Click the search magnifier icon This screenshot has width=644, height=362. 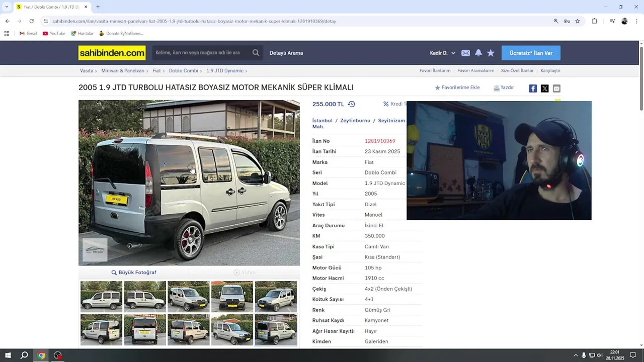pos(256,53)
